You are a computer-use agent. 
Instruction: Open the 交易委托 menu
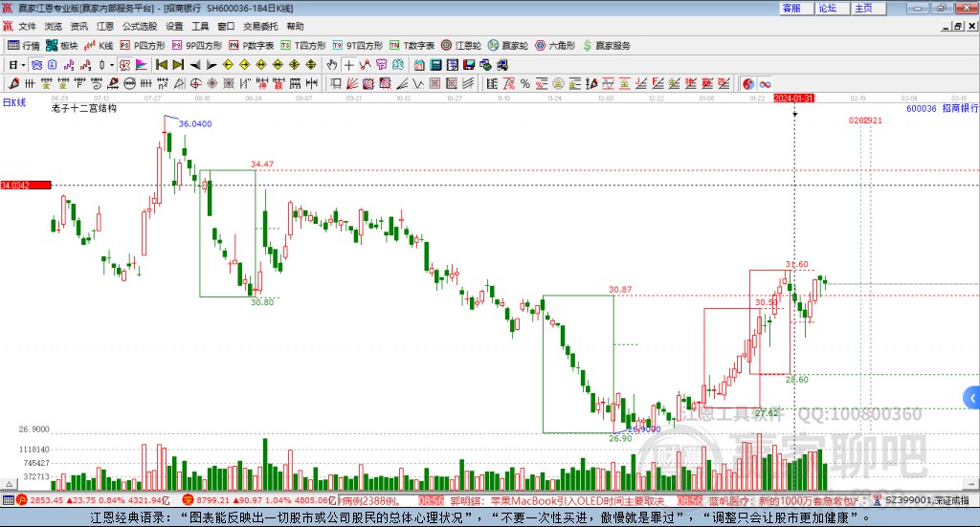(x=260, y=26)
